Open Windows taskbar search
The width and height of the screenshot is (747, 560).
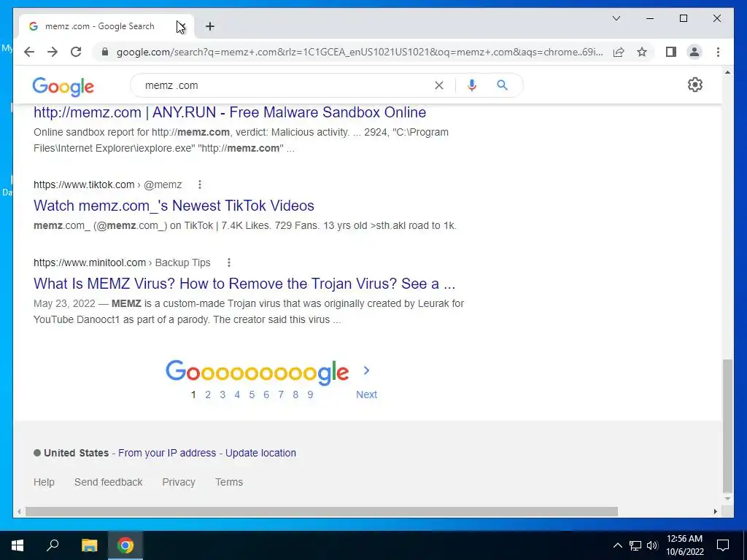(x=53, y=545)
